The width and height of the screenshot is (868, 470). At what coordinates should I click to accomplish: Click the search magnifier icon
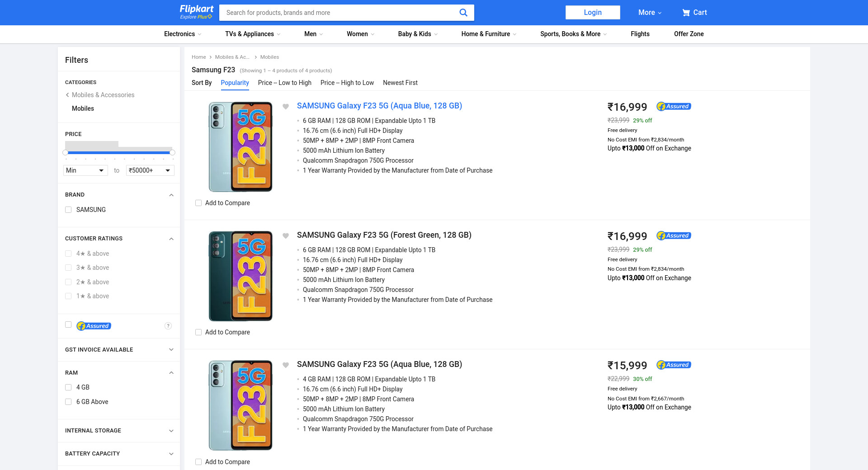463,13
